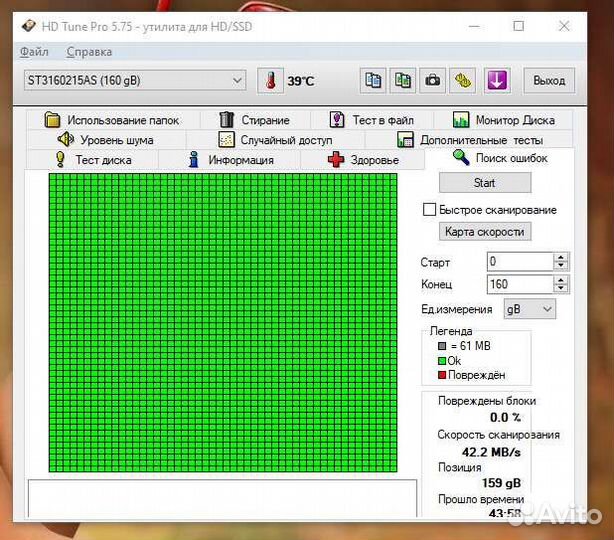
Task: Enable the Быстрое сканирование checkbox
Action: 429,209
